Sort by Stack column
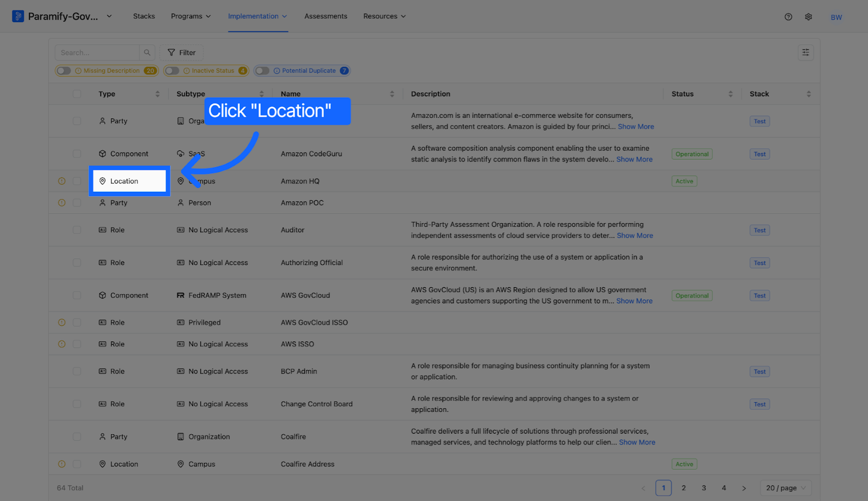The width and height of the screenshot is (868, 501). [x=808, y=94]
